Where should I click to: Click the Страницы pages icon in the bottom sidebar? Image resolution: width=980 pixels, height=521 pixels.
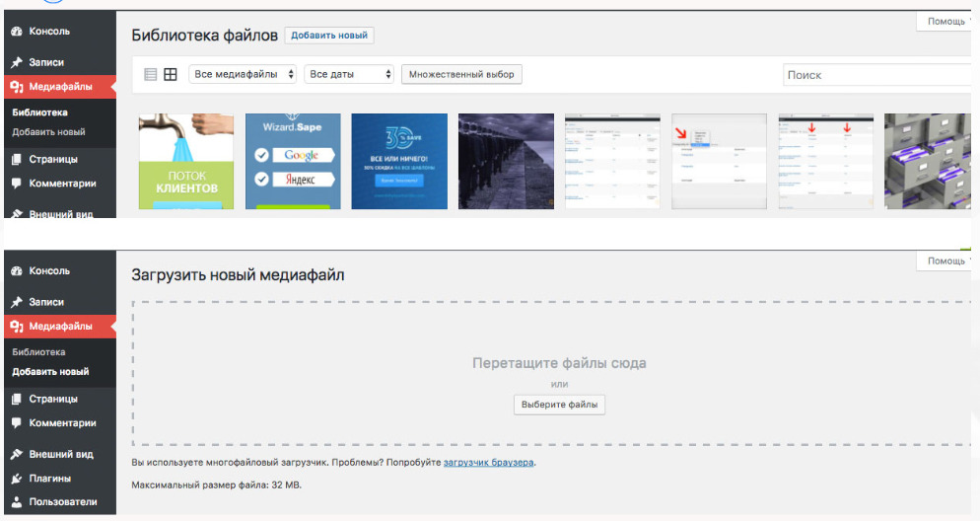17,399
